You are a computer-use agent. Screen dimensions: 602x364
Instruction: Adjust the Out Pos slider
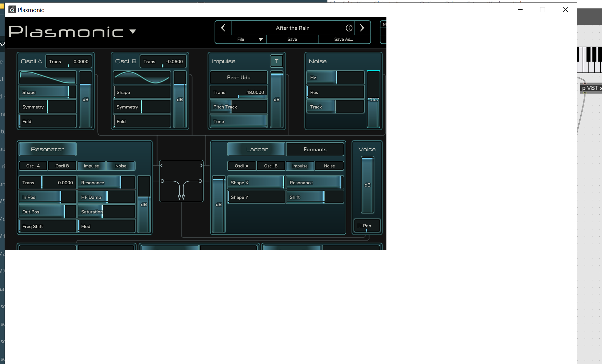pos(48,212)
